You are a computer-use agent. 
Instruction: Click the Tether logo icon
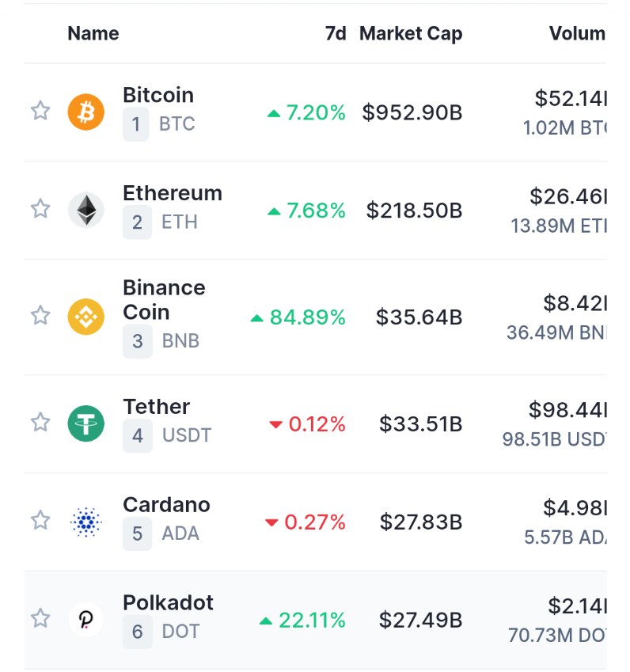(x=85, y=423)
